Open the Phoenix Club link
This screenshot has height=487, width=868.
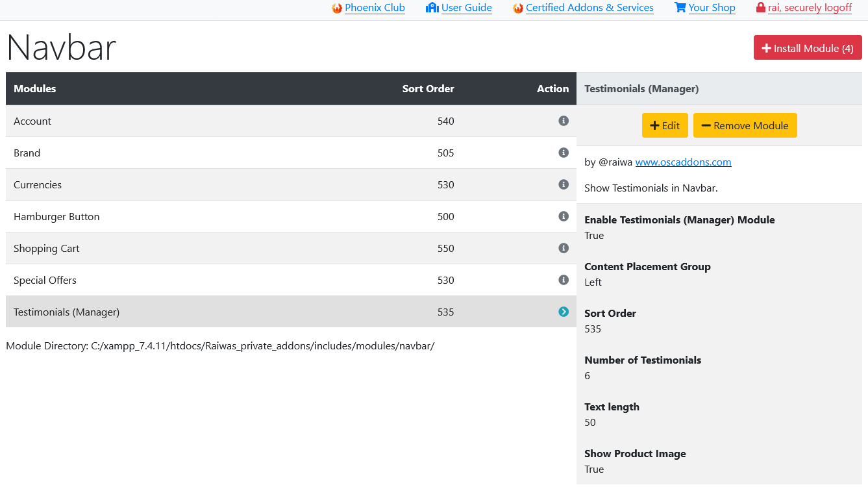[375, 8]
